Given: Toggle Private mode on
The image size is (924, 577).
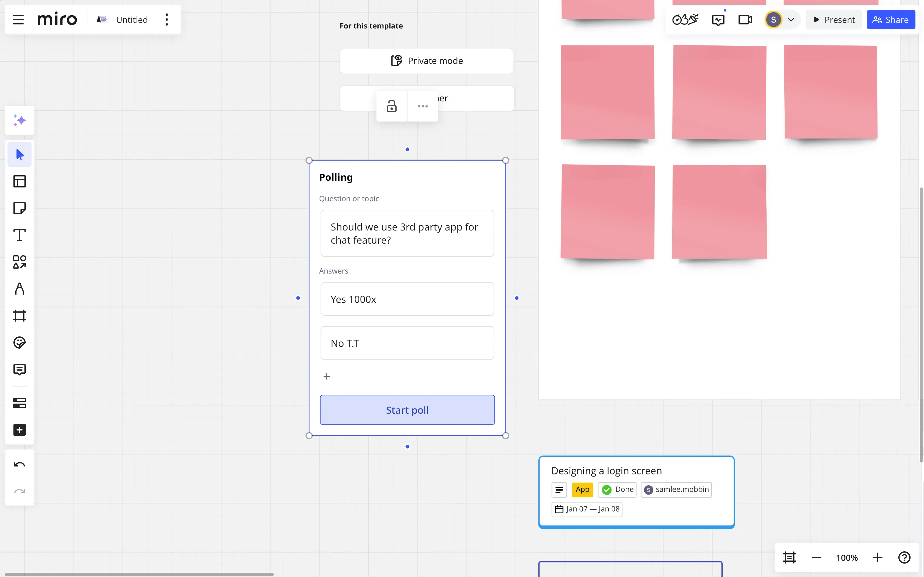Looking at the screenshot, I should 426,61.
